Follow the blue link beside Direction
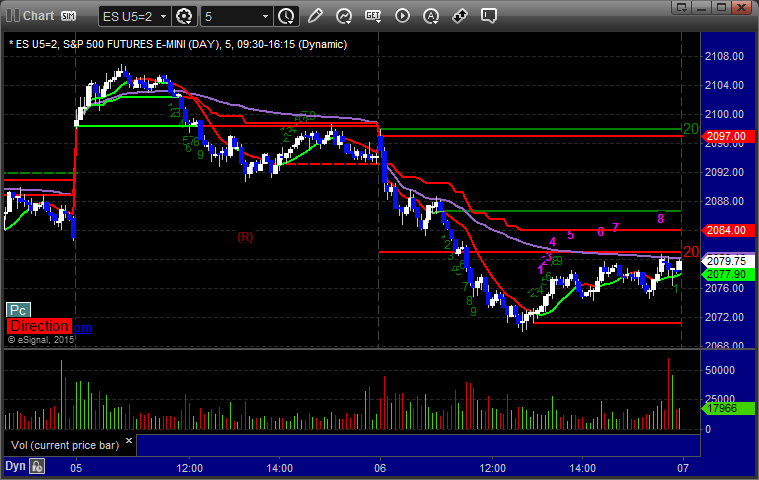The width and height of the screenshot is (759, 480). [82, 327]
